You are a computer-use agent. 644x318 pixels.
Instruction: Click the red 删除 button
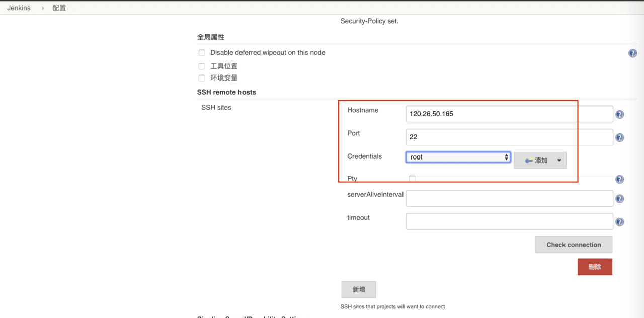pyautogui.click(x=595, y=267)
